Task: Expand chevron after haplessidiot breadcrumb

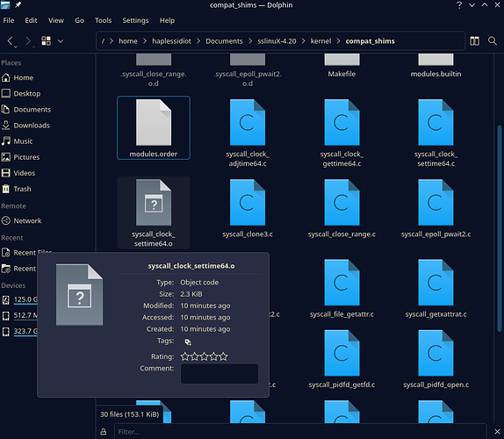Action: (x=198, y=41)
